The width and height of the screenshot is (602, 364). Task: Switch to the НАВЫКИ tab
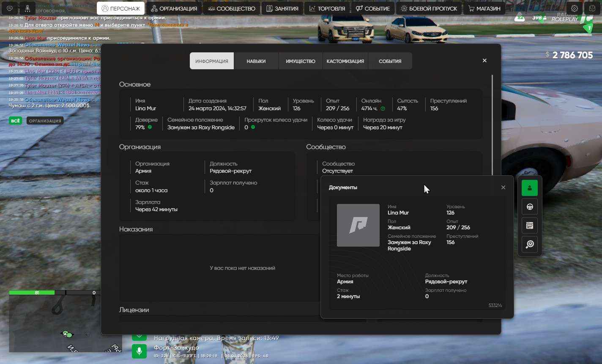(x=256, y=61)
